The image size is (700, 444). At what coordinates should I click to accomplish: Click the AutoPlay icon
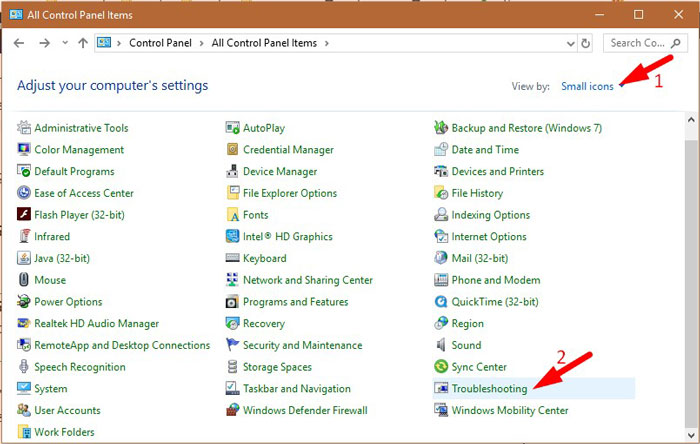232,128
